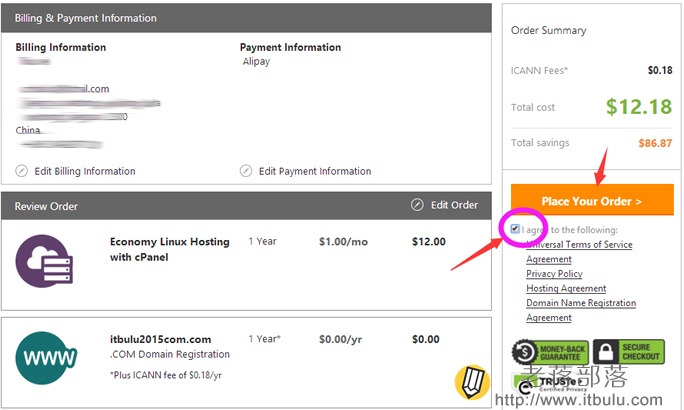Image resolution: width=684 pixels, height=410 pixels.
Task: Open the Hosting Agreement link
Action: (566, 288)
